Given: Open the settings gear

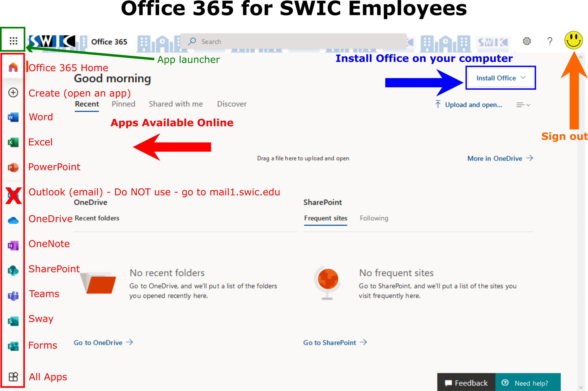Looking at the screenshot, I should [526, 41].
